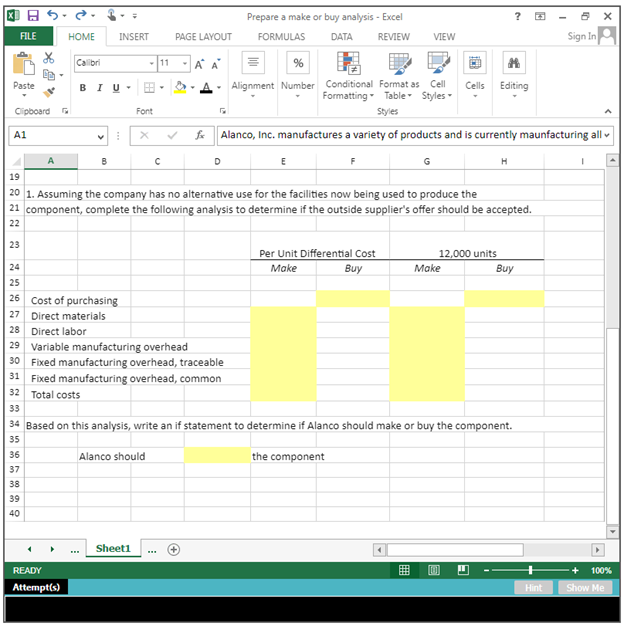Open the Name Box dropdown arrow

[x=101, y=135]
